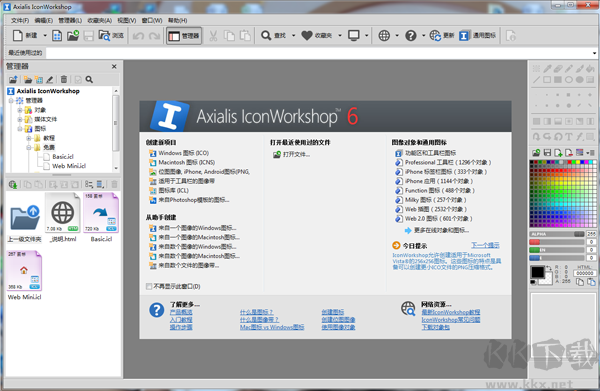The width and height of the screenshot is (600, 391).
Task: Select the rectangle outline drawing tool
Action: pyautogui.click(x=547, y=80)
